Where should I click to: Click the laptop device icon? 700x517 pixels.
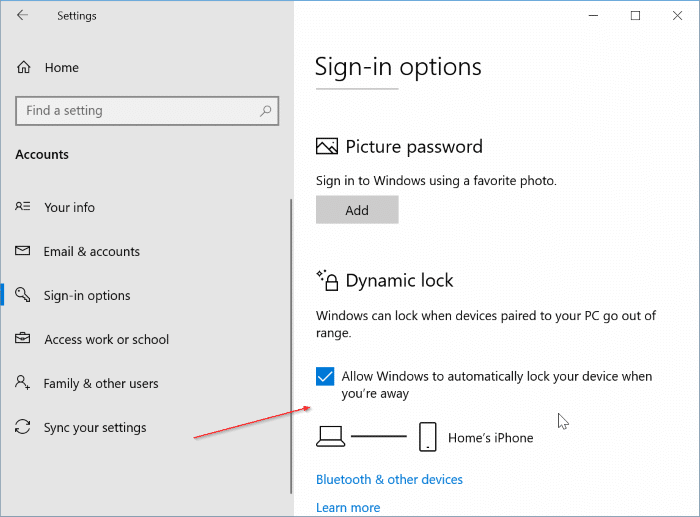click(x=330, y=437)
